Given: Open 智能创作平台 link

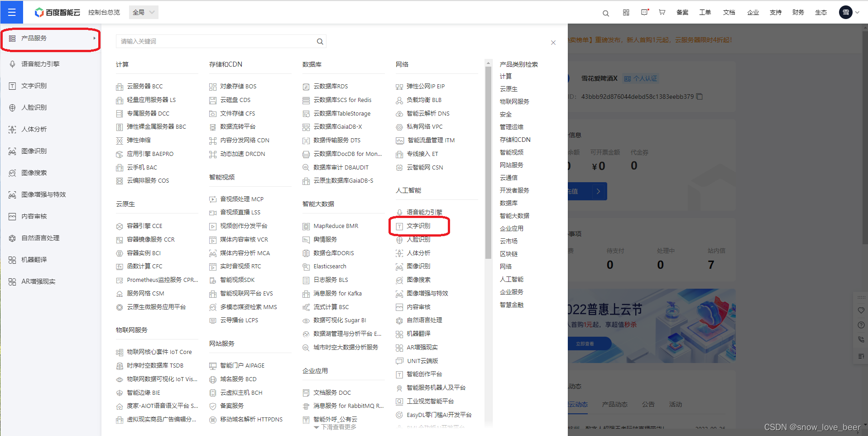Looking at the screenshot, I should click(424, 374).
